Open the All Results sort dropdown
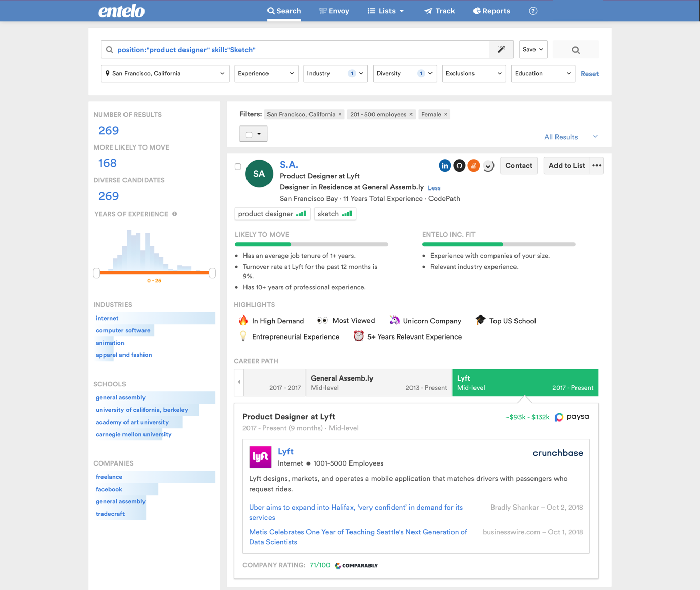This screenshot has height=590, width=700. tap(570, 137)
